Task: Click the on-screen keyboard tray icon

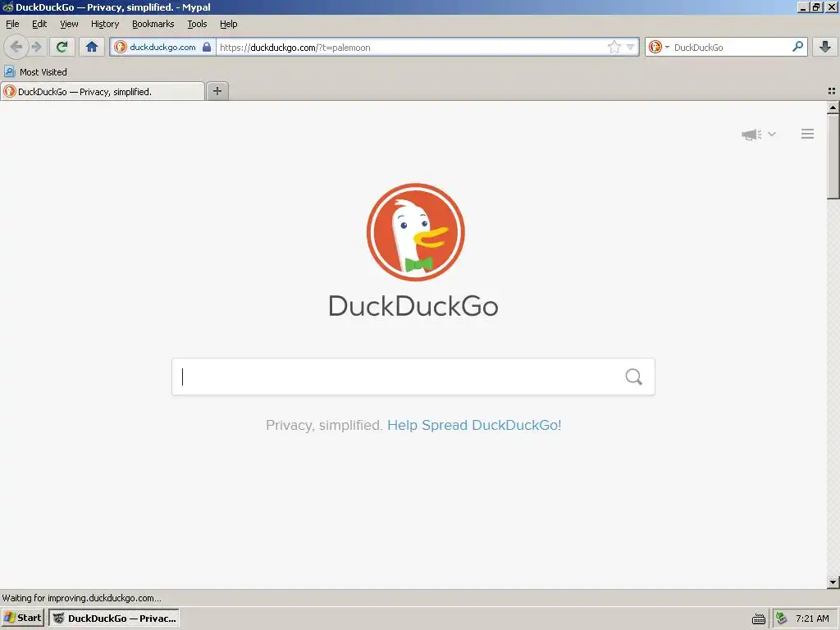Action: 759,619
